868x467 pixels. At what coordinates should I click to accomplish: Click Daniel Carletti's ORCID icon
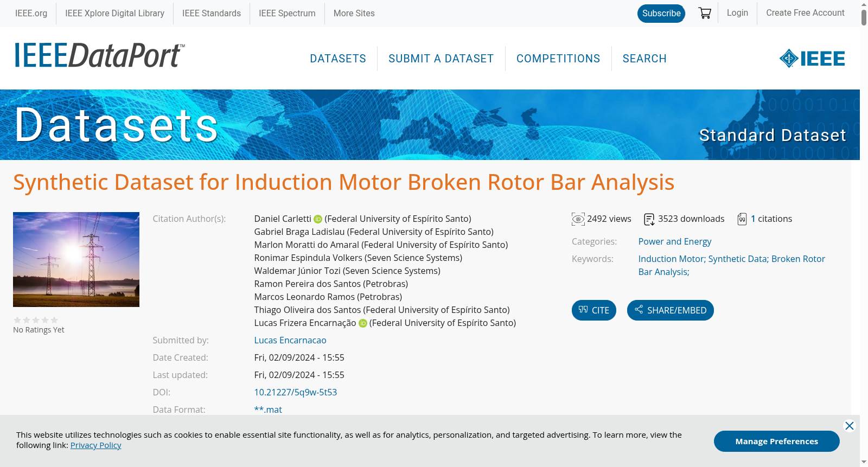pyautogui.click(x=318, y=219)
